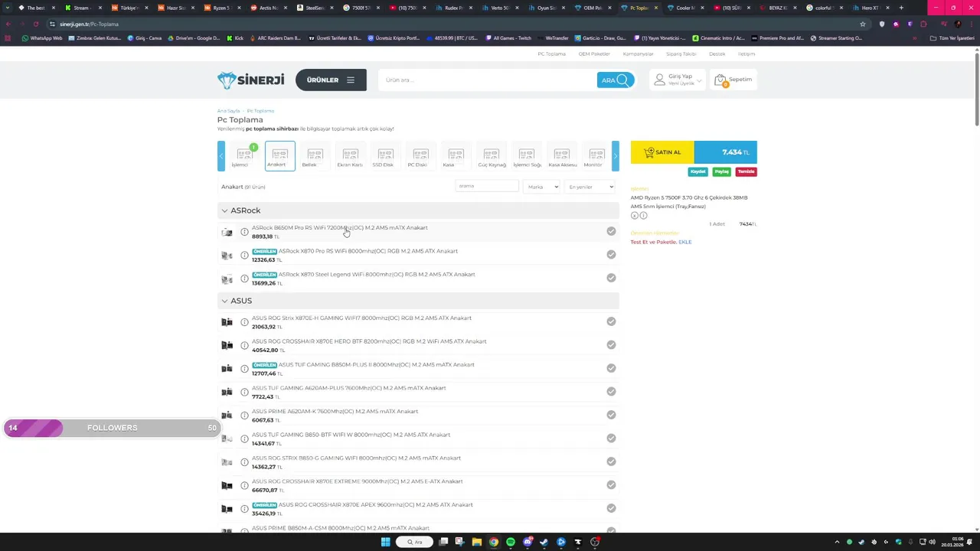
Task: Show info for ASUS PRIME A620AM-K motherboard
Action: click(x=244, y=416)
